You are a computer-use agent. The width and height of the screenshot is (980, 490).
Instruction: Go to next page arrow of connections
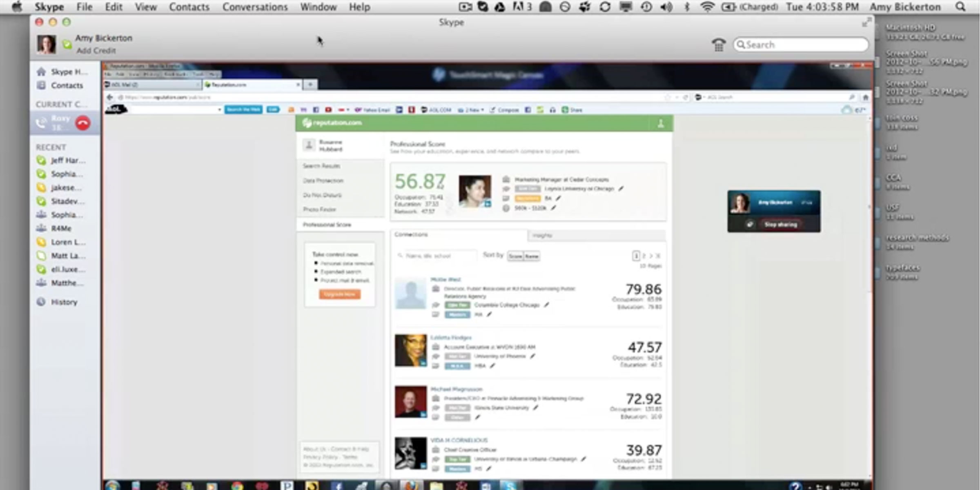click(x=651, y=256)
